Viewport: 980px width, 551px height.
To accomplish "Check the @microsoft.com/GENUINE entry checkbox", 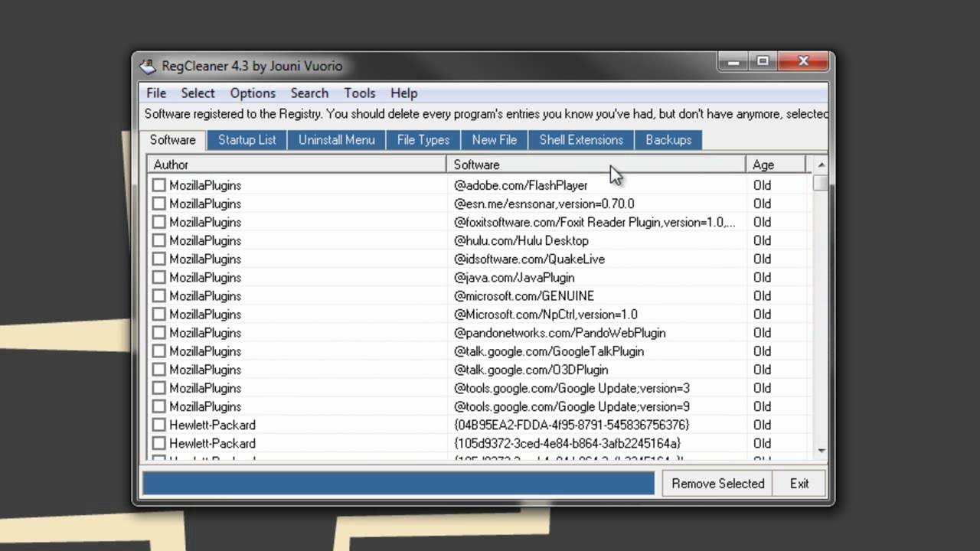I will 158,295.
